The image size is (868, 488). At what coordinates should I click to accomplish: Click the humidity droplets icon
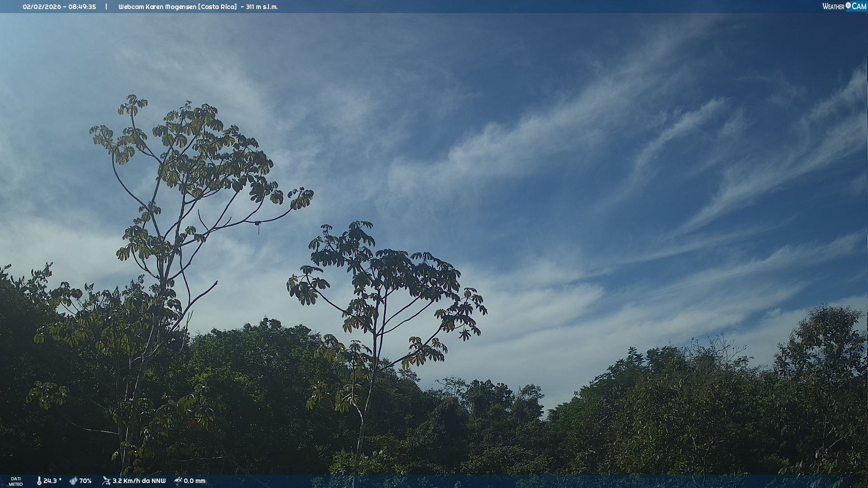coord(73,481)
